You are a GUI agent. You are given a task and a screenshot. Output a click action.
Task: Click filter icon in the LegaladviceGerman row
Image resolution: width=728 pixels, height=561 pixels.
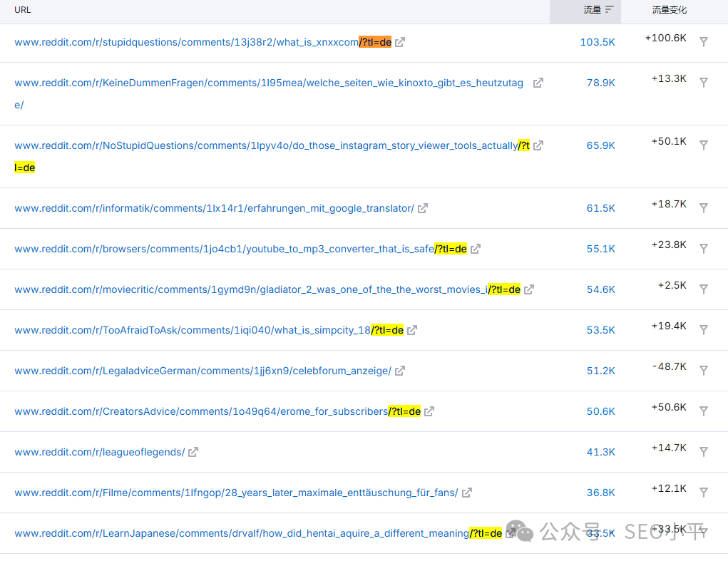coord(704,371)
